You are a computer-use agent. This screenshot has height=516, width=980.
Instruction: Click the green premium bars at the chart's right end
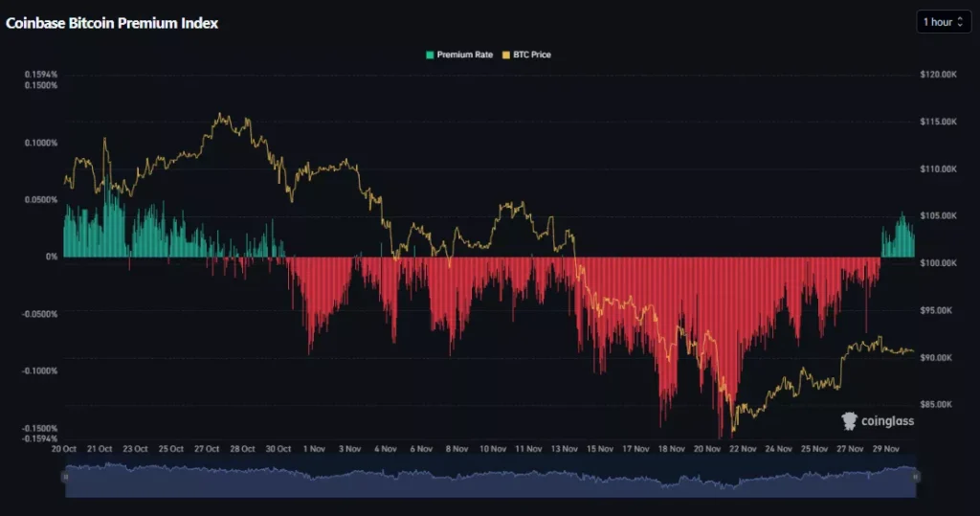[x=898, y=239]
